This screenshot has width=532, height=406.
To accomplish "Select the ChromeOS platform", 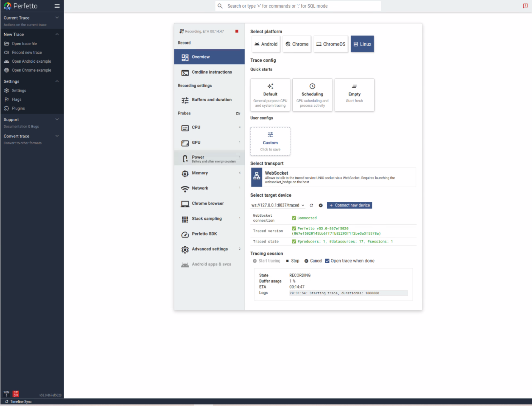I will click(x=331, y=44).
